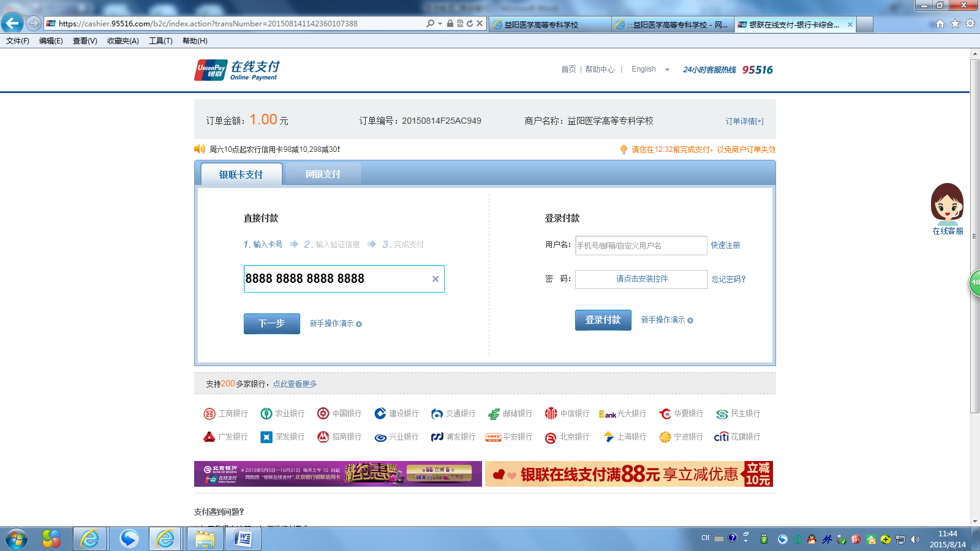980x551 pixels.
Task: Click the 下一步 next step button
Action: tap(271, 324)
